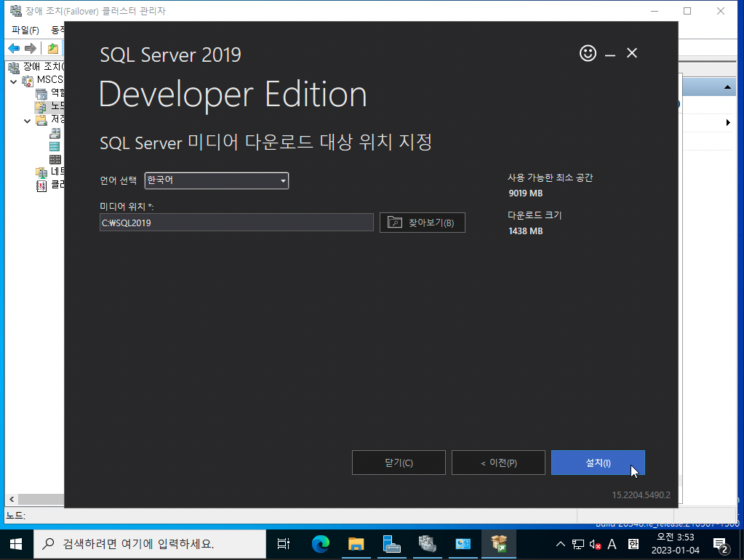
Task: Toggle the A input mode indicator
Action: coord(612,544)
